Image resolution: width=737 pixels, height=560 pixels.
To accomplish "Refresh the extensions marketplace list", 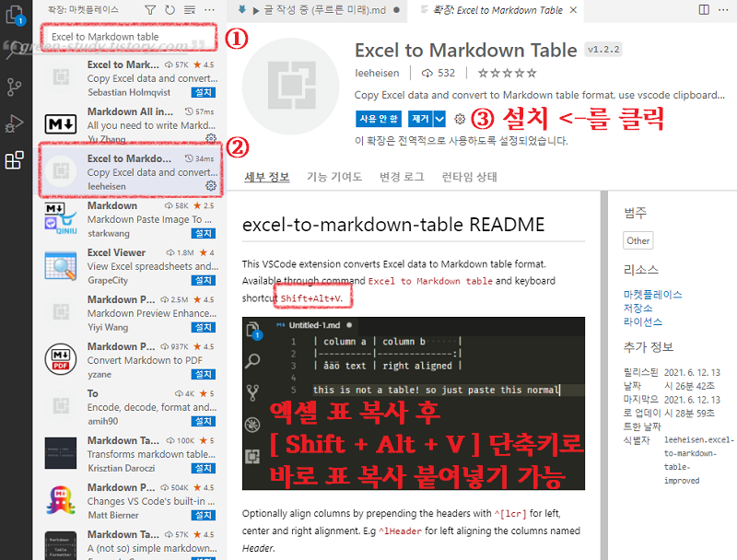I will [170, 10].
